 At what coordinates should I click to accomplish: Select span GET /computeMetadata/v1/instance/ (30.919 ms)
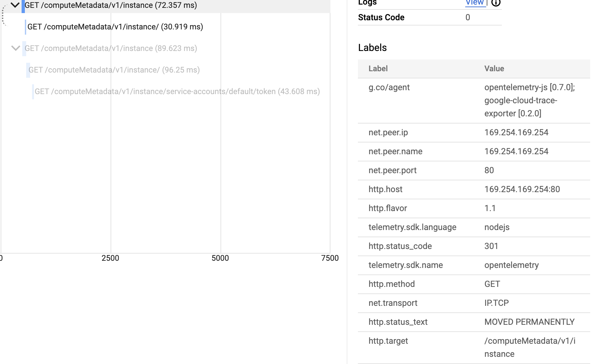click(x=115, y=27)
